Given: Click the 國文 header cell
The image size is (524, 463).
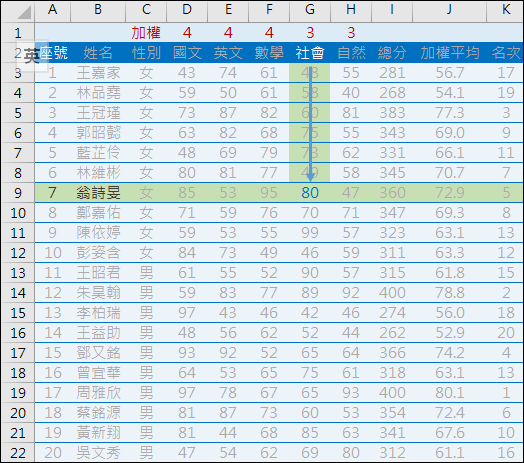Looking at the screenshot, I should pyautogui.click(x=187, y=53).
